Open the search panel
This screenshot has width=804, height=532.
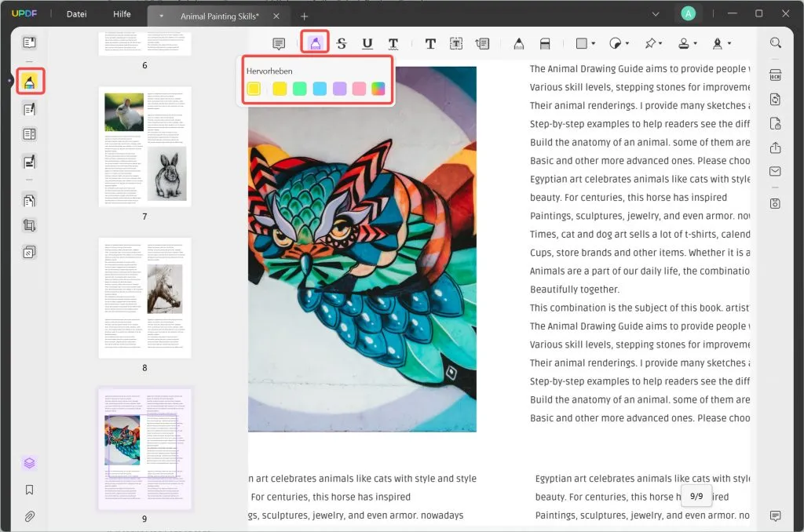tap(775, 43)
